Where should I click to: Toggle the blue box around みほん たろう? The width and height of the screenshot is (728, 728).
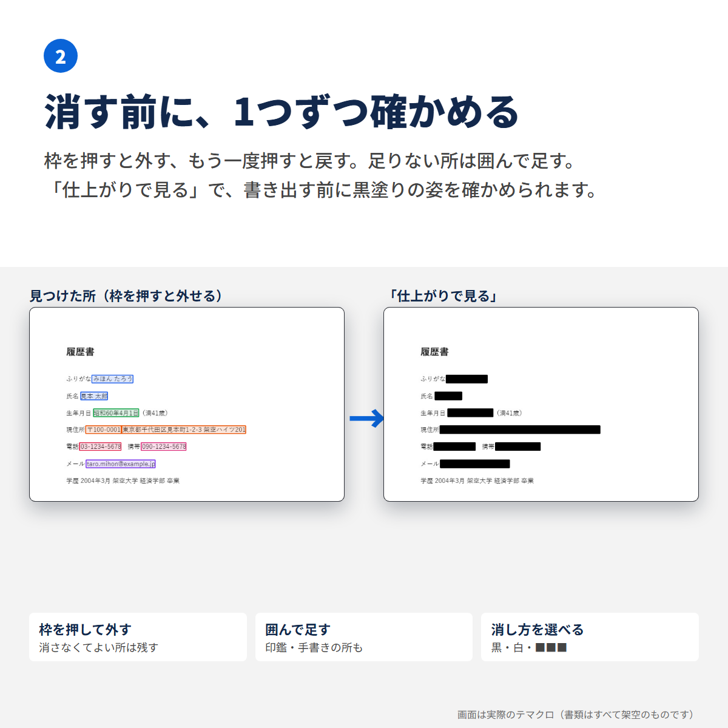[x=113, y=379]
